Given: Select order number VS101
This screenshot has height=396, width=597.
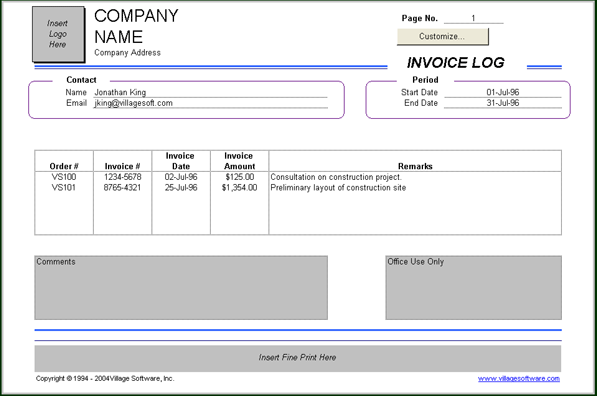Looking at the screenshot, I should tap(64, 188).
